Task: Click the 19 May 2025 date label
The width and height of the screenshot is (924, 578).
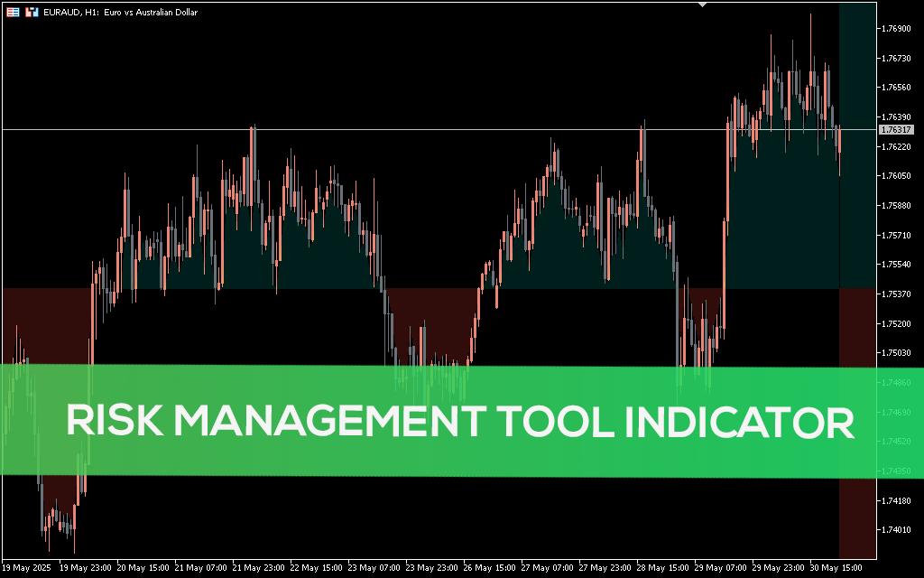Action: tap(29, 569)
